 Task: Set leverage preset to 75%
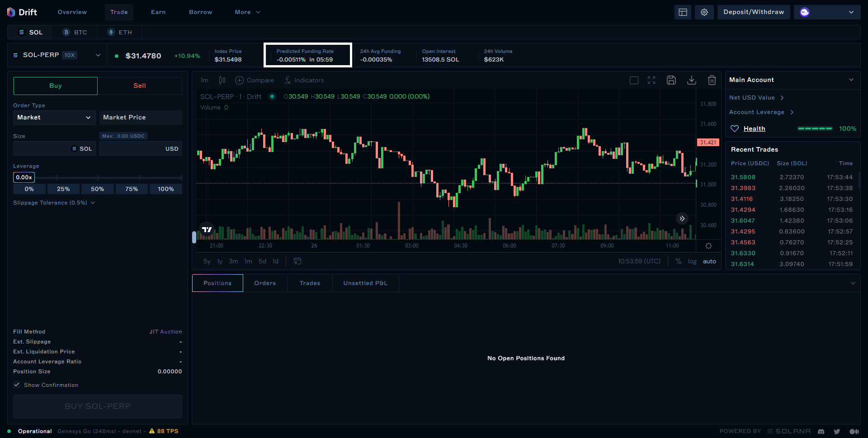132,189
